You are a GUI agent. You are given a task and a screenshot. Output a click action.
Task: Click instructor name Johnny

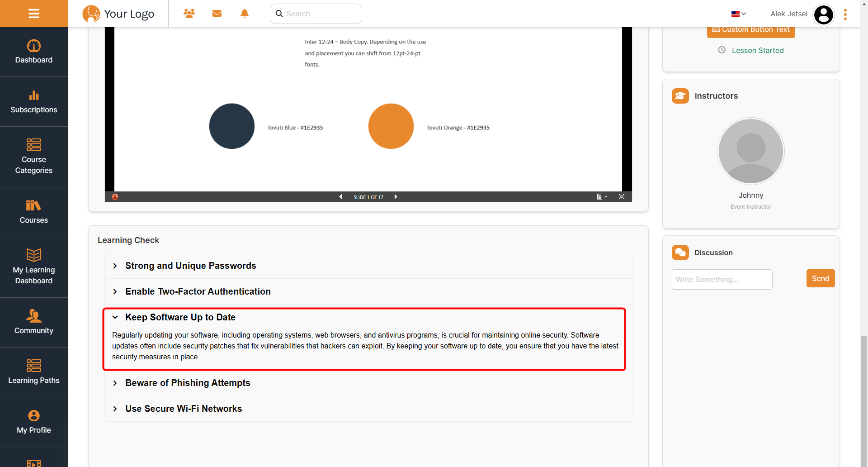coord(751,195)
